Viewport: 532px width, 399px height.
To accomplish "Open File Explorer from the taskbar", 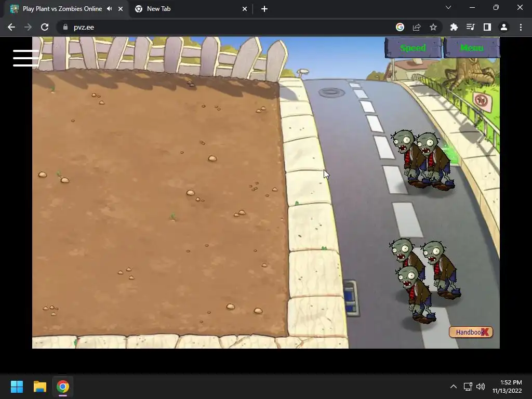I will pyautogui.click(x=39, y=387).
